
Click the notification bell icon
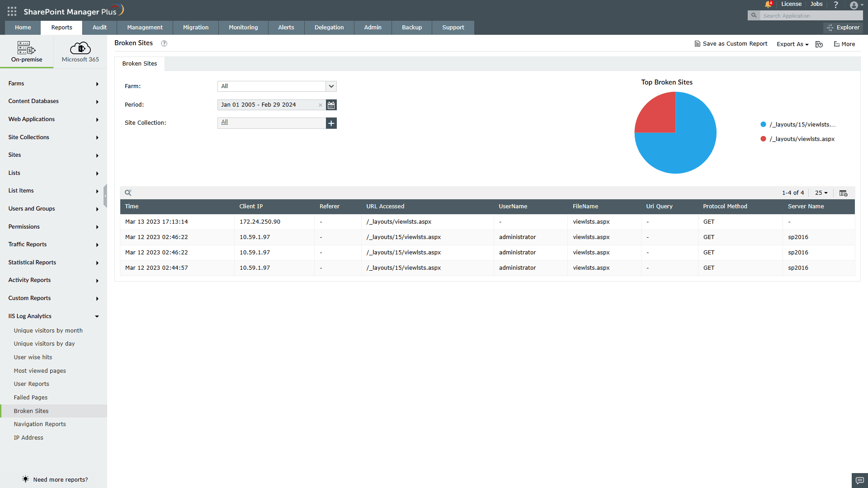coord(768,5)
